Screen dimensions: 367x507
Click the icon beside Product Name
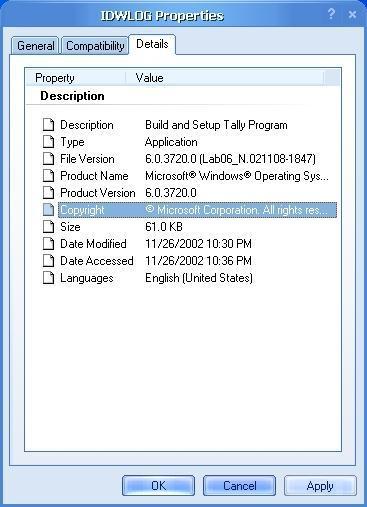tap(49, 176)
